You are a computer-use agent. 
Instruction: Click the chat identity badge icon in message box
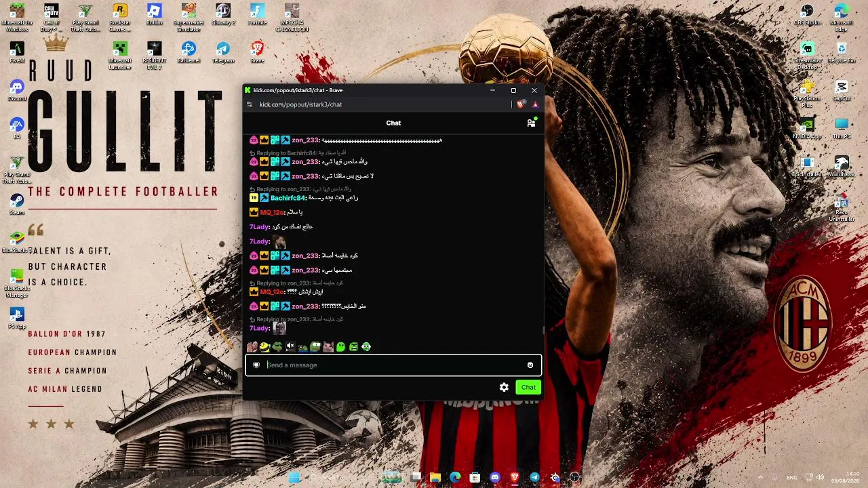tap(256, 365)
